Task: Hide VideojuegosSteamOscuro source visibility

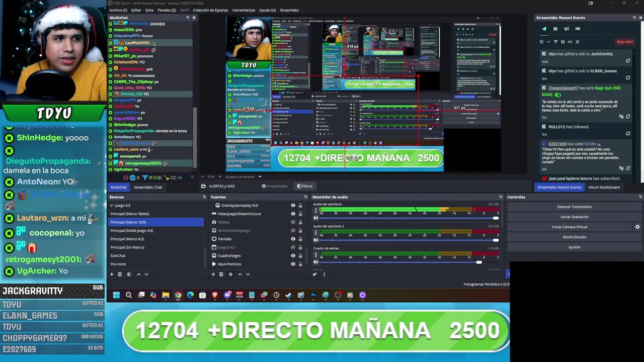Action: (x=293, y=214)
